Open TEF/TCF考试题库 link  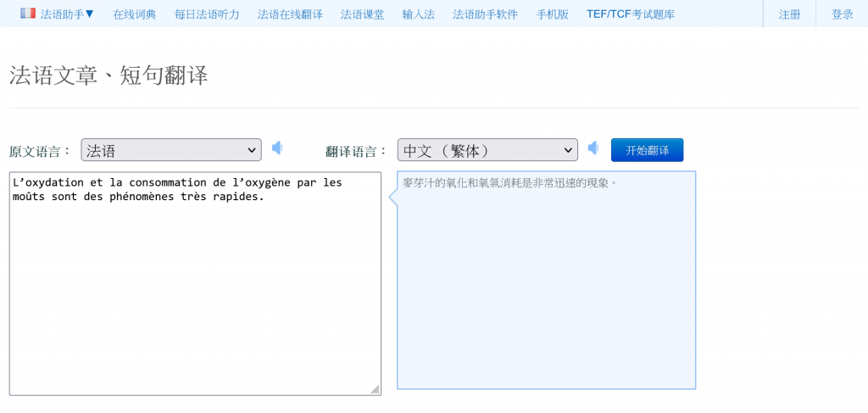[x=631, y=14]
